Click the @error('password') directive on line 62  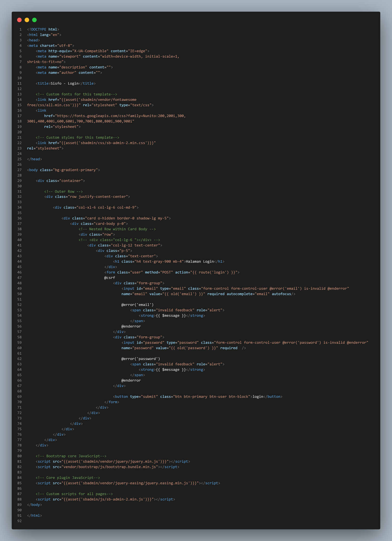[141, 359]
